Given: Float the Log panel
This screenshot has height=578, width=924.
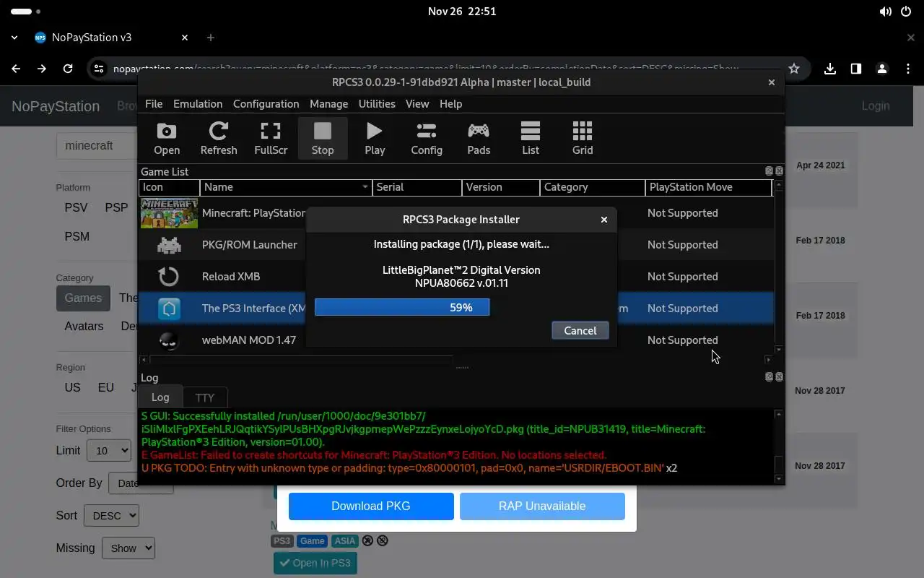Looking at the screenshot, I should 769,377.
